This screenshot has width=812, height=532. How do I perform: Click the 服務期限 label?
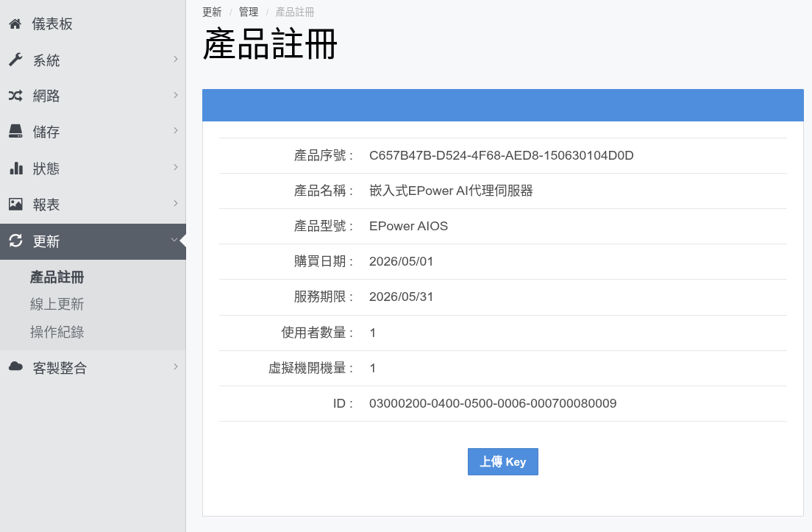(324, 297)
